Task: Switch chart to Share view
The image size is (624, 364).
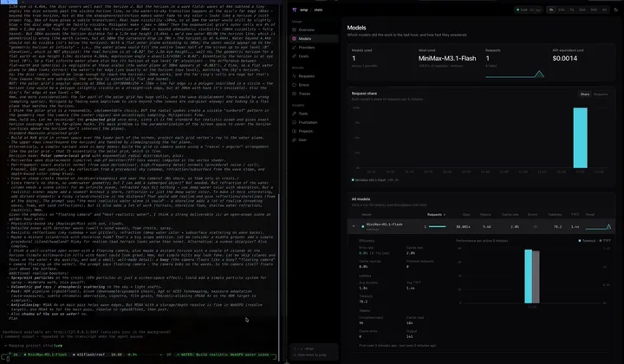Action: pyautogui.click(x=585, y=94)
